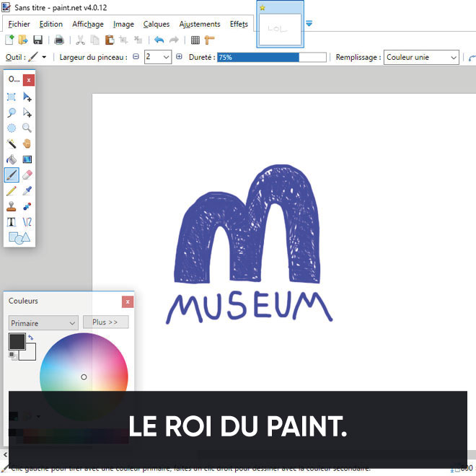The height and width of the screenshot is (476, 476).
Task: Toggle the pixel grid icon
Action: coord(195,40)
